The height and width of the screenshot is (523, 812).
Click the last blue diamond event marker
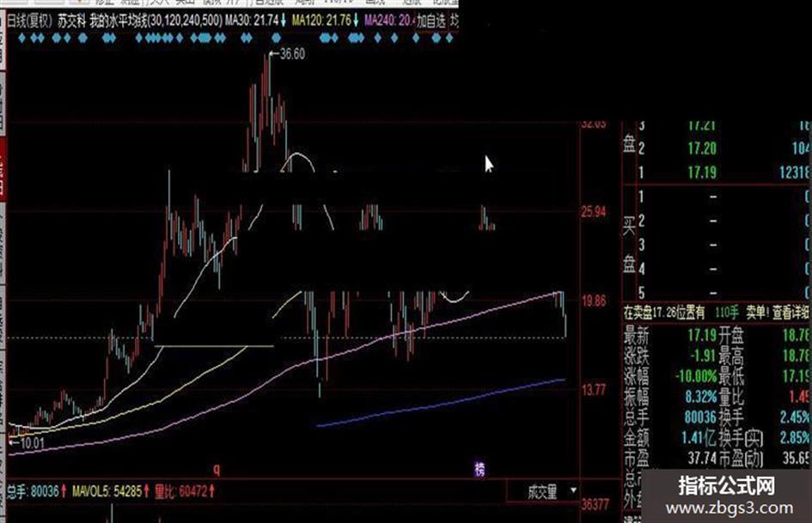tap(449, 38)
